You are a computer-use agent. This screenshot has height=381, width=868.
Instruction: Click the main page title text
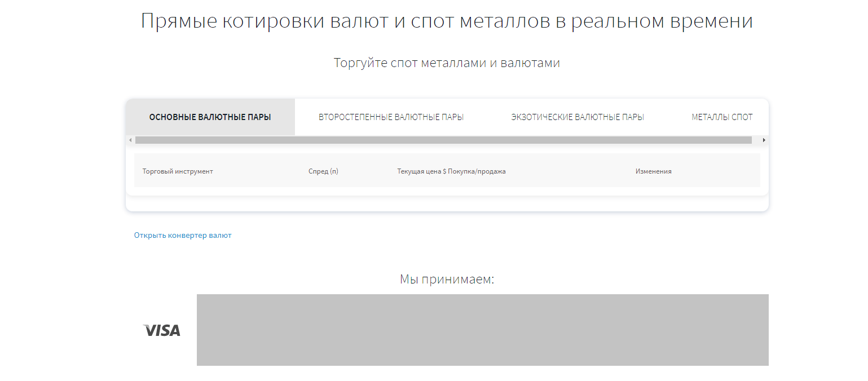click(447, 21)
